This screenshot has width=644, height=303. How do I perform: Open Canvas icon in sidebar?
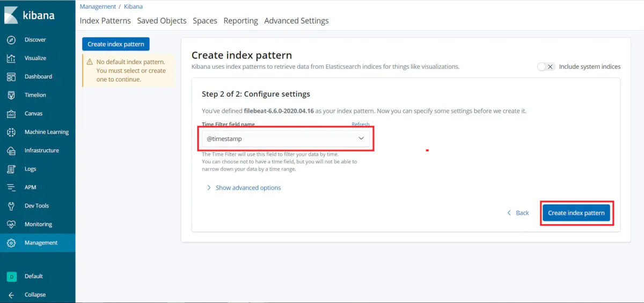pyautogui.click(x=11, y=113)
